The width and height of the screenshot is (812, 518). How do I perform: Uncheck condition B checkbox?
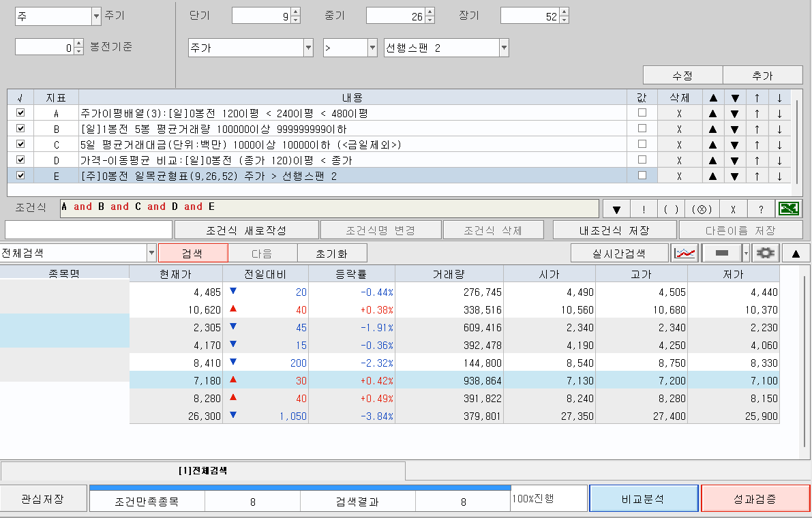pyautogui.click(x=20, y=128)
